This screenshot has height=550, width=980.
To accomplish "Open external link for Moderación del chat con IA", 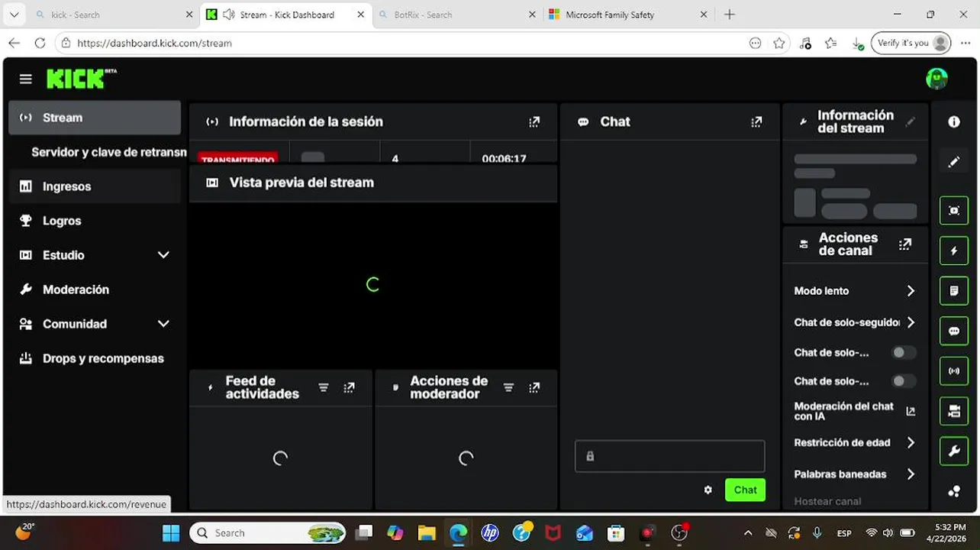I will pyautogui.click(x=911, y=411).
